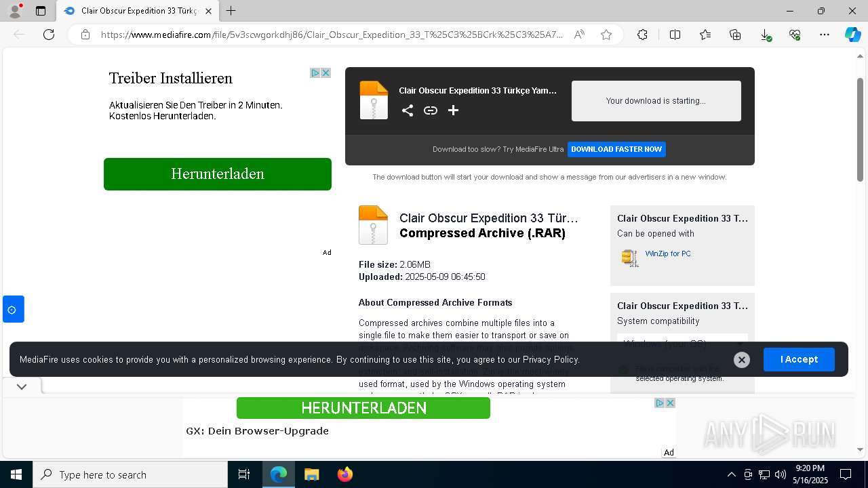Click 'Compressed Archive (.RAR)' heading
The height and width of the screenshot is (488, 868).
[482, 233]
